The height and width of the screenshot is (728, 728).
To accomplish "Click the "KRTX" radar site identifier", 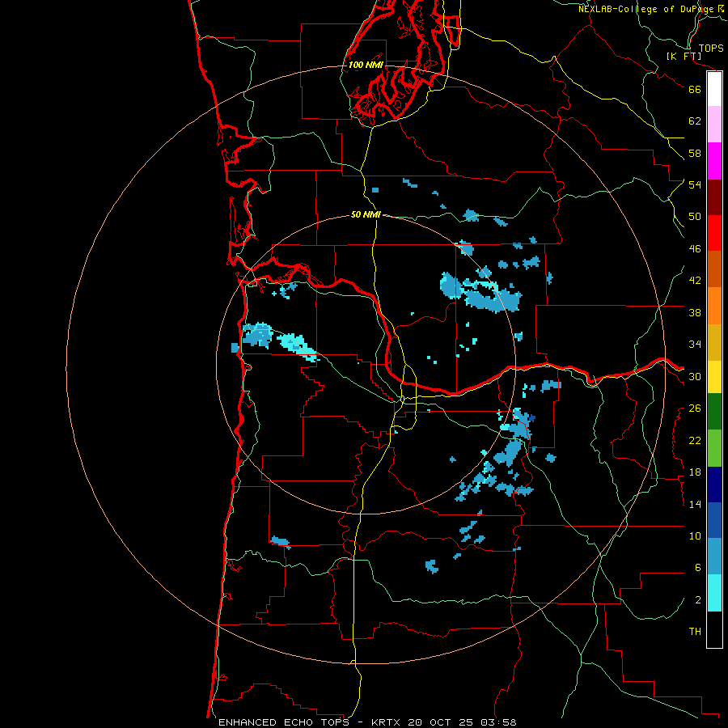I will pos(387,722).
